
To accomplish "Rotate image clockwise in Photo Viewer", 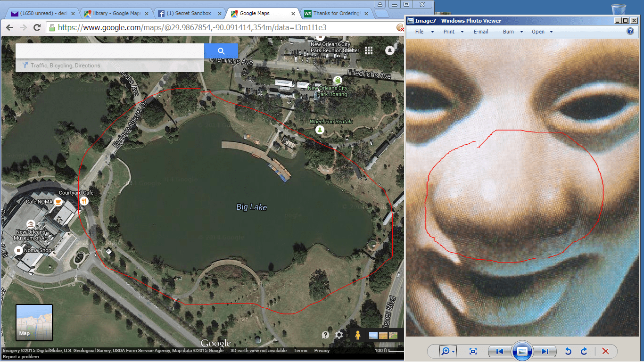I will point(584,351).
